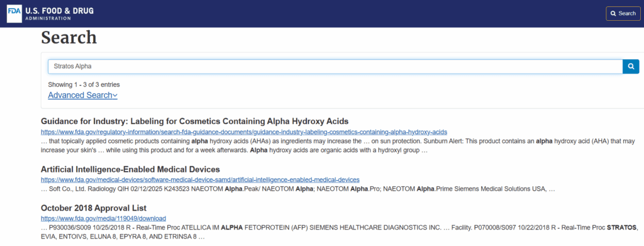Follow the artificial-intelligence-enabled-medical-devices URL link
The width and height of the screenshot is (644, 246).
(200, 180)
